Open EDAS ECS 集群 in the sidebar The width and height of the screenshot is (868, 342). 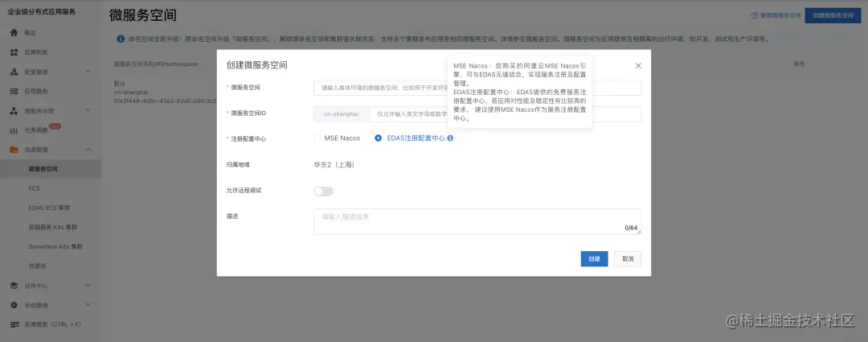pos(49,208)
